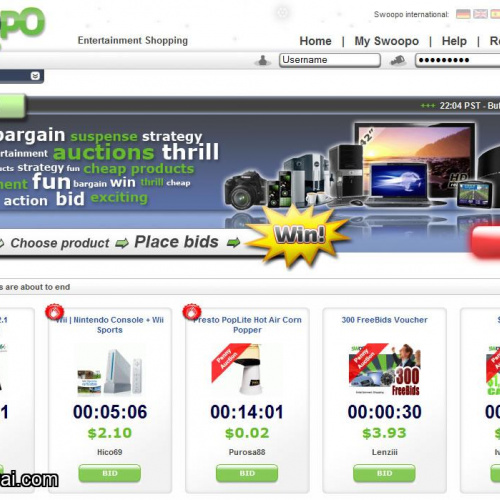The image size is (500, 500).
Task: Click the Win! starburst badge
Action: (x=299, y=235)
